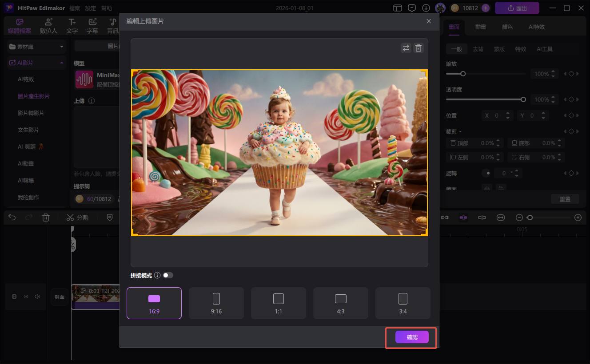Click the delete image icon in dialog
This screenshot has width=590, height=364.
pos(419,48)
